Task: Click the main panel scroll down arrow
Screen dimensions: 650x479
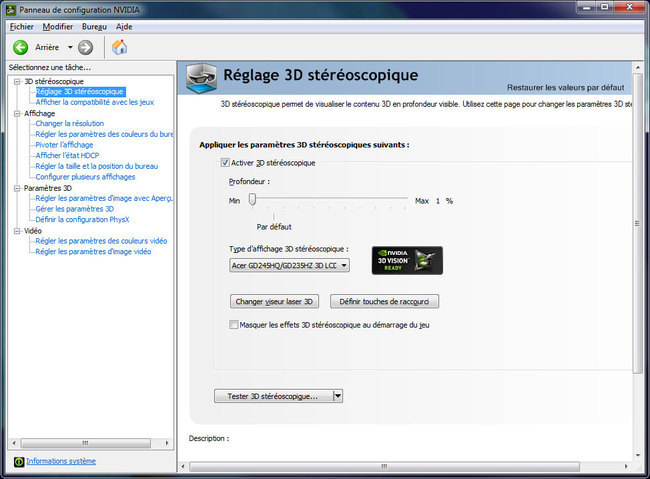Action: coord(638,455)
